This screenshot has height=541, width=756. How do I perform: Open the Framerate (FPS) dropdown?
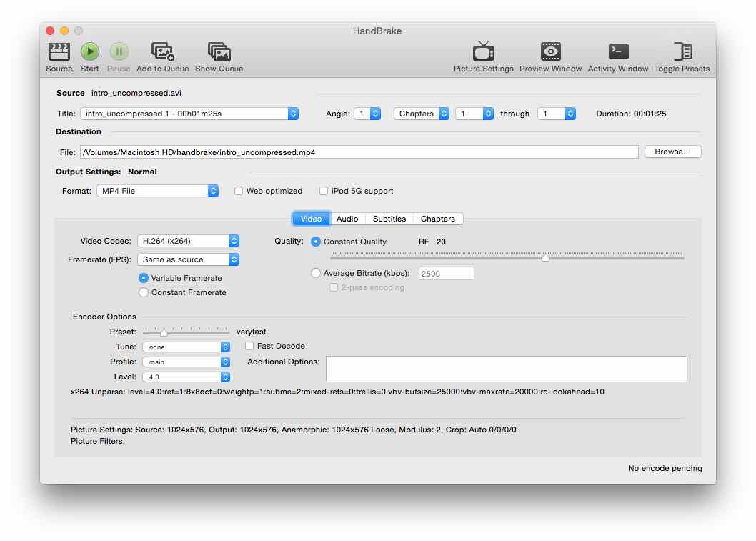click(189, 260)
